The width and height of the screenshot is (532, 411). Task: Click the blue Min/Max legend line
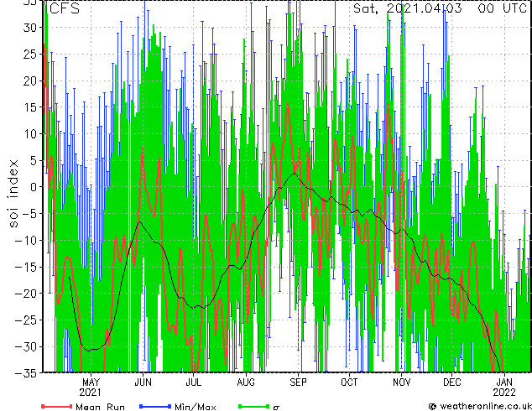(x=155, y=406)
